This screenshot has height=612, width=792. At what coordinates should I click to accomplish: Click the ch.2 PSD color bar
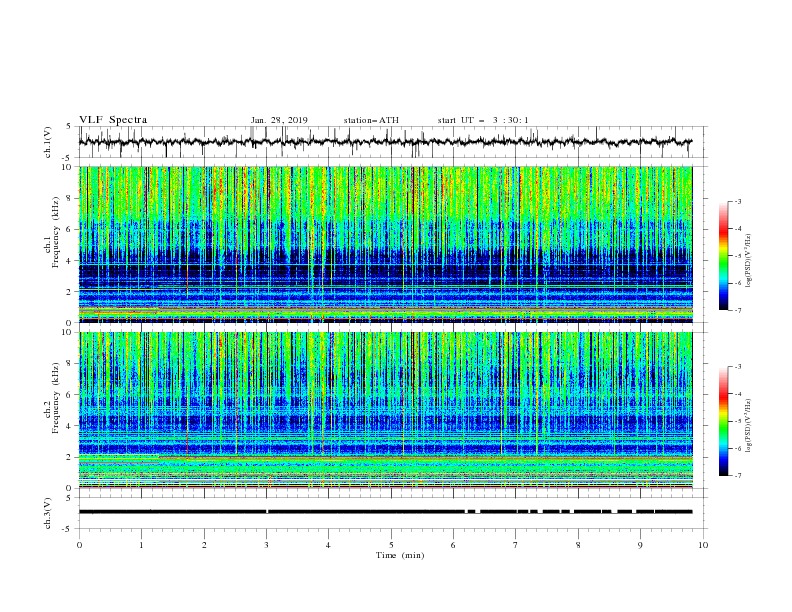click(x=724, y=421)
